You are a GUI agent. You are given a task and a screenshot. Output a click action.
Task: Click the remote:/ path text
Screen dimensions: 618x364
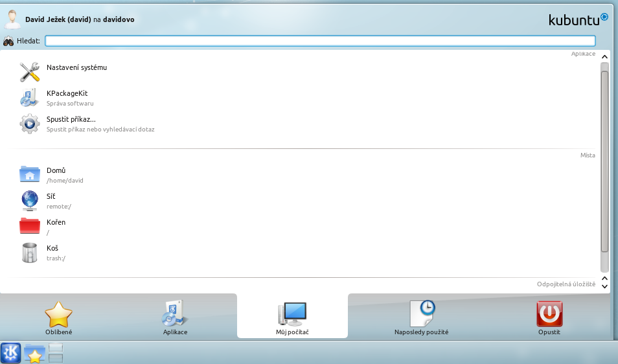point(59,207)
